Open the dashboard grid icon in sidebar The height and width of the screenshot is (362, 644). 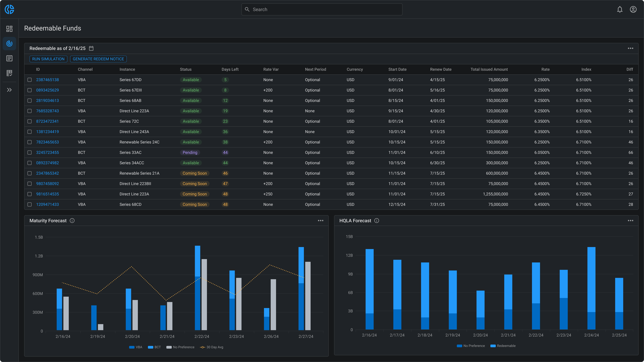(x=9, y=29)
